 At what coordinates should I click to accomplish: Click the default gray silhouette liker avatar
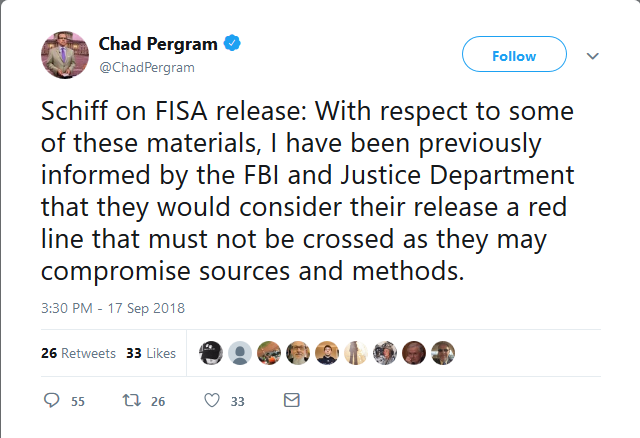(x=240, y=353)
